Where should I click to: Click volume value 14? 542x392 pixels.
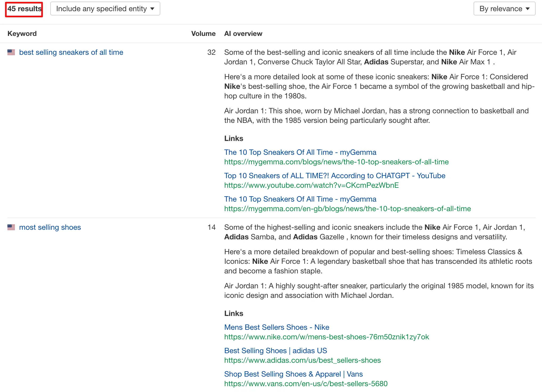[x=212, y=227]
